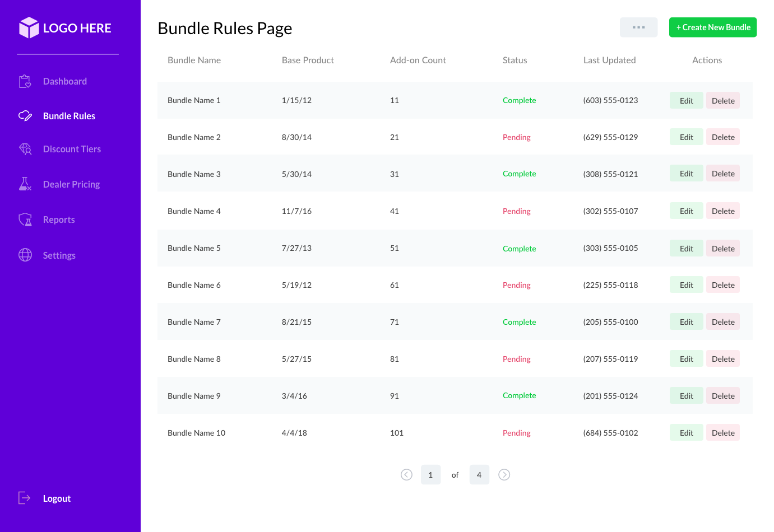Edit Bundle Name 1

click(x=686, y=101)
